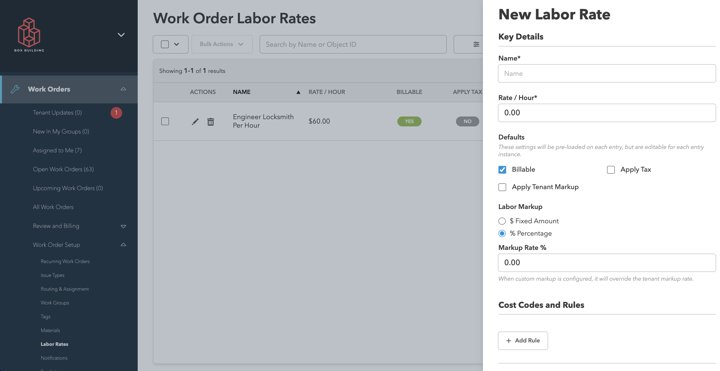Go to Work Groups
Viewport: 720px width, 371px height.
coord(55,303)
